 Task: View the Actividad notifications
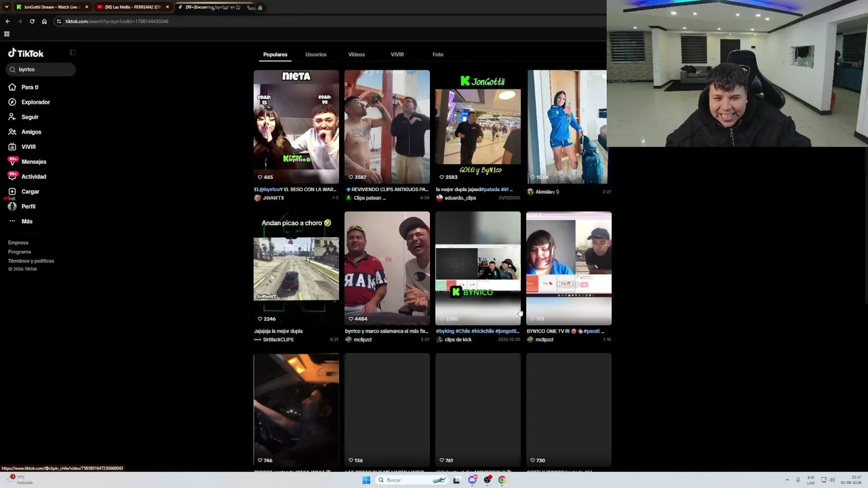click(x=33, y=177)
